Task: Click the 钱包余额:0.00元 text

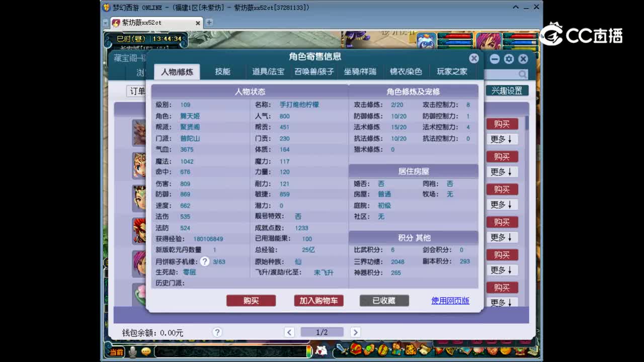Action: (x=152, y=333)
